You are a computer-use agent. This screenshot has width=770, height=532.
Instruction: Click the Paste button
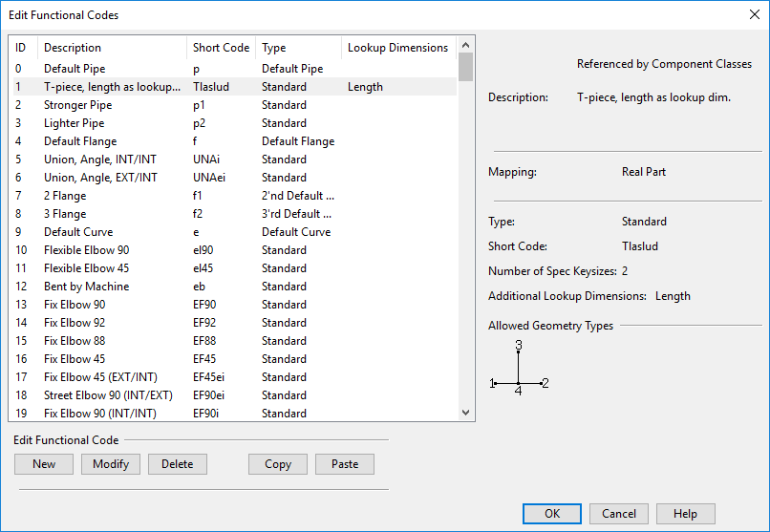[345, 464]
